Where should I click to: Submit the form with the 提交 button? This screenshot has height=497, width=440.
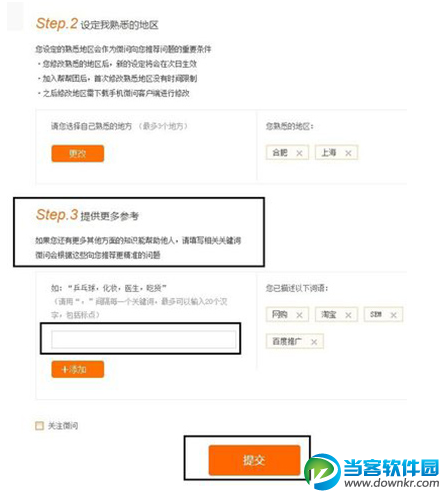254,460
